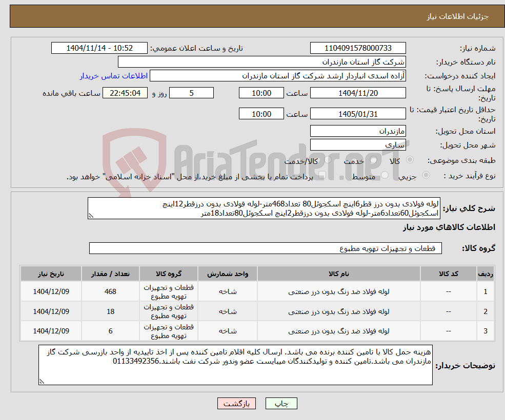The height and width of the screenshot is (420, 505).
Task: Click the جزئیات اطلاعات نیاز header title
Action: click(x=458, y=16)
